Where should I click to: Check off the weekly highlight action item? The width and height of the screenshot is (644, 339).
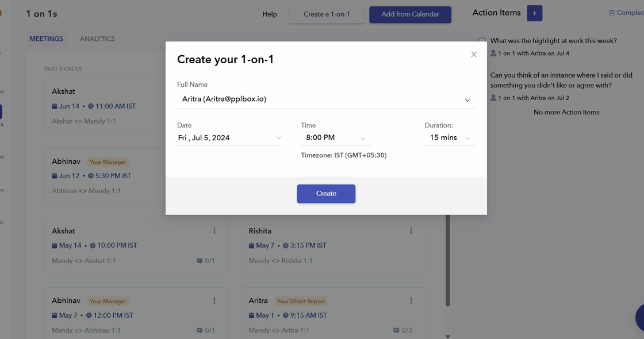point(482,41)
